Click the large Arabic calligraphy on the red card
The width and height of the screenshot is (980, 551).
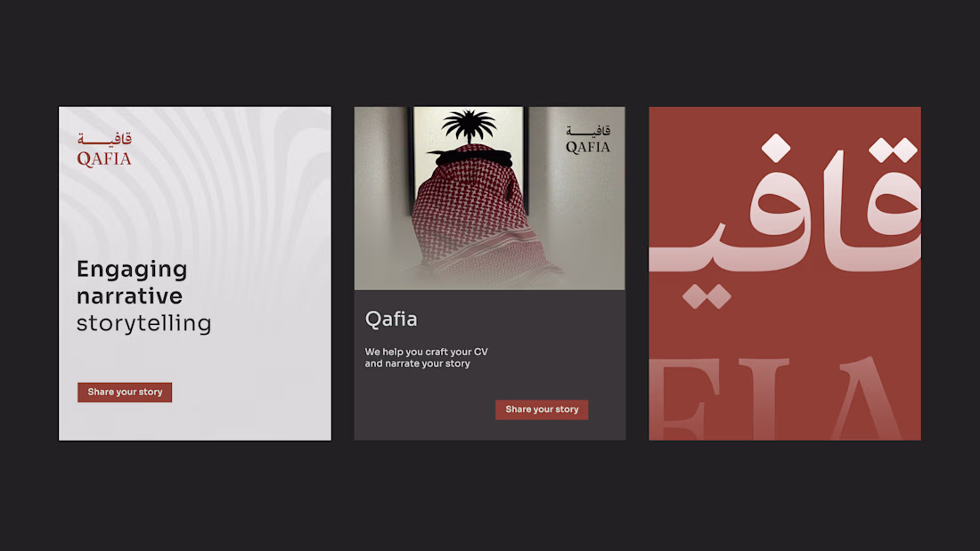[x=785, y=213]
